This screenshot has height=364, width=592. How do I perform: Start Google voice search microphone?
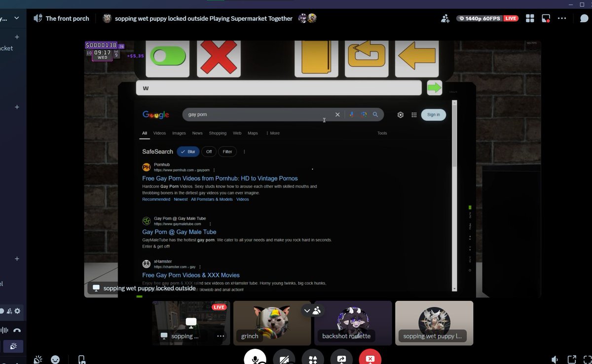(352, 114)
